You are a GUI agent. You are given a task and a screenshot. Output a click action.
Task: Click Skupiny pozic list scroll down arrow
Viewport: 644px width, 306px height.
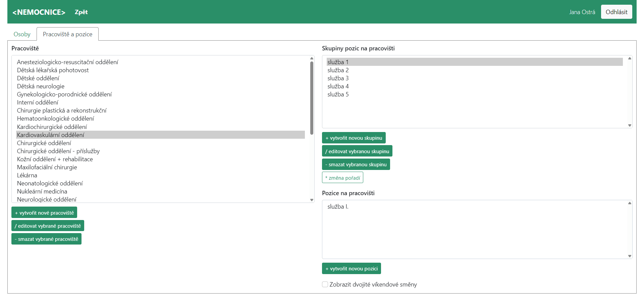pyautogui.click(x=630, y=125)
